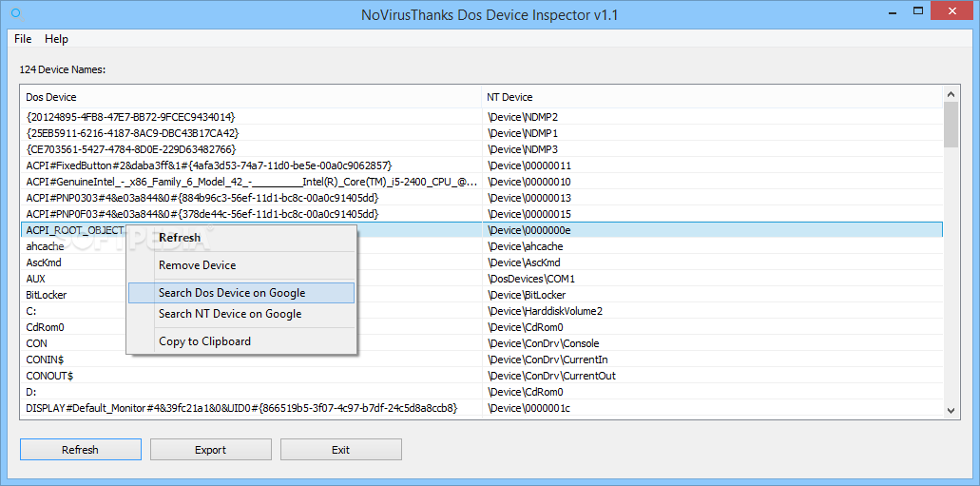Select row {CE703561-5427-4784-8D0E-229D63482766}
Screen dimensions: 980x486
click(x=481, y=149)
